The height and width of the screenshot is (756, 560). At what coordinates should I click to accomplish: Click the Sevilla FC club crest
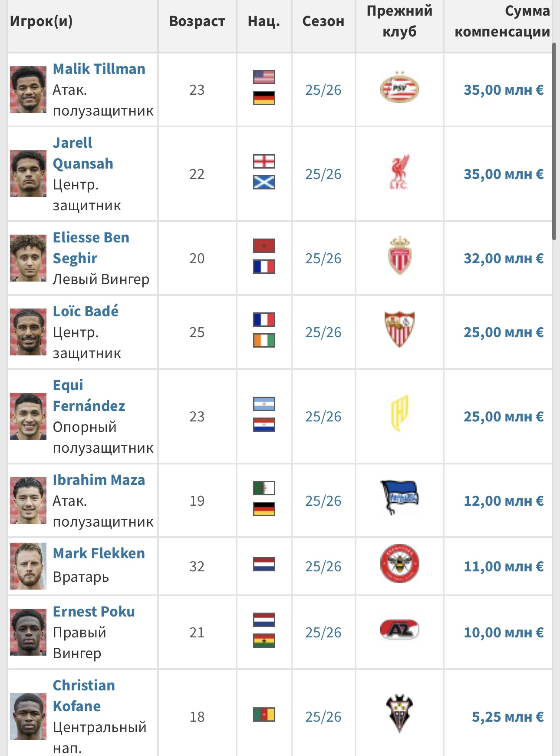point(399,329)
